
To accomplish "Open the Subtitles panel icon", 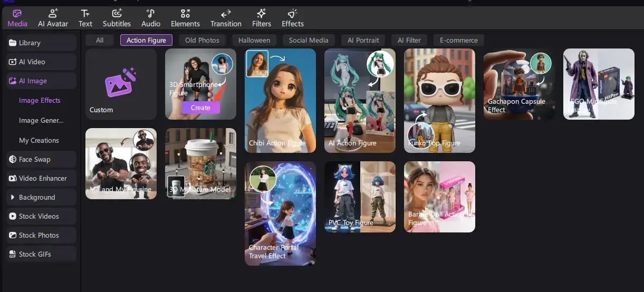I will pyautogui.click(x=117, y=14).
